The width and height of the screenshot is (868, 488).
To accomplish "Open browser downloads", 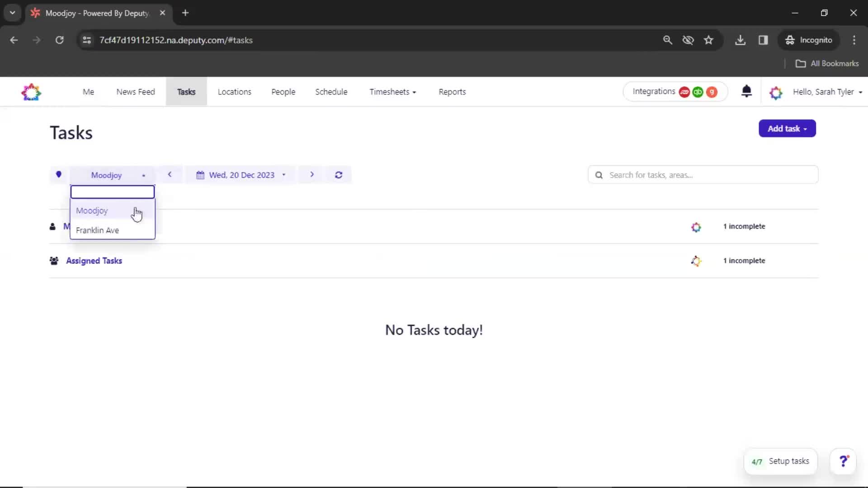I will point(740,40).
